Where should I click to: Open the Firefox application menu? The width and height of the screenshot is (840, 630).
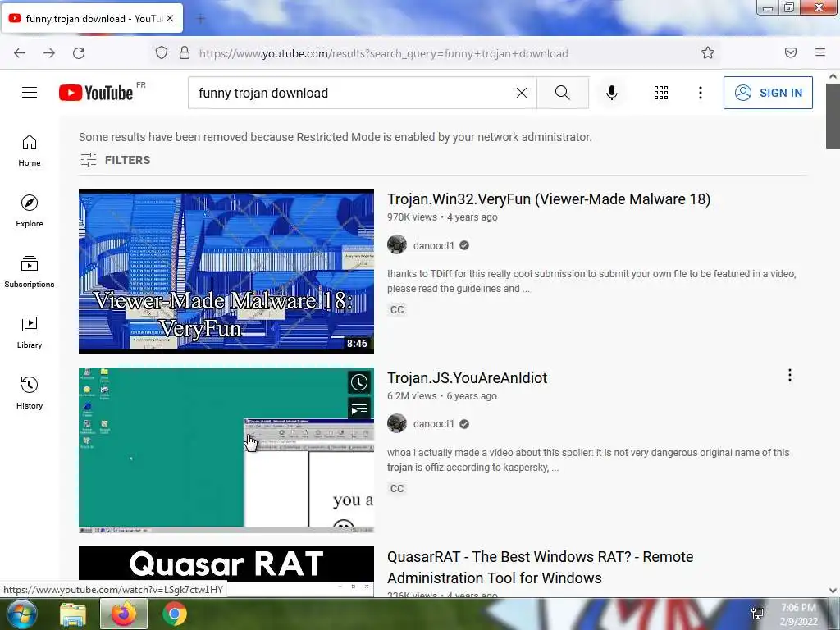(820, 52)
